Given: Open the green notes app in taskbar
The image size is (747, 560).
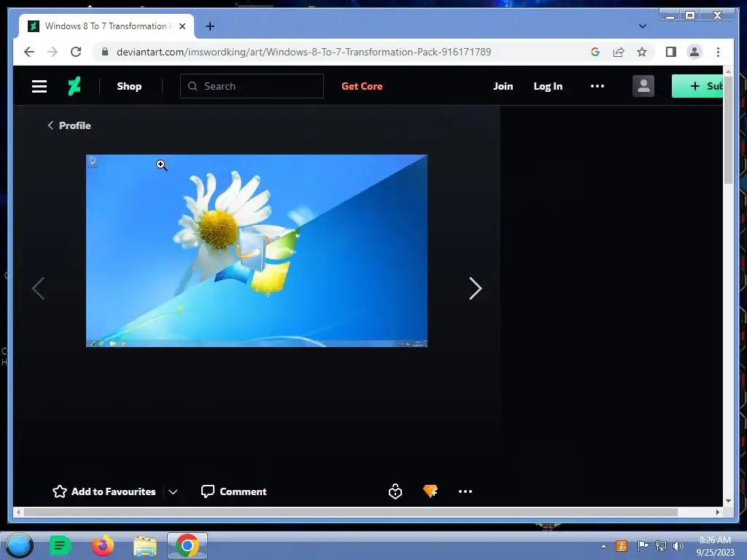Looking at the screenshot, I should pos(60,545).
